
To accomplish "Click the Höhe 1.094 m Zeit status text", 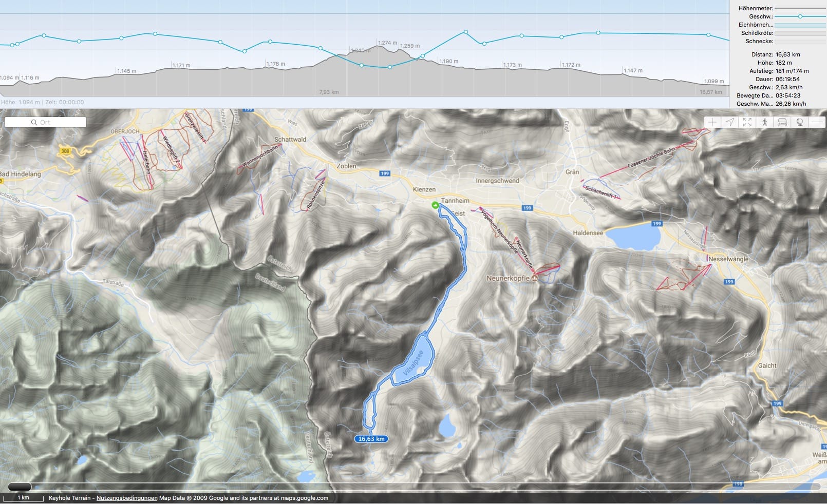I will [42, 102].
